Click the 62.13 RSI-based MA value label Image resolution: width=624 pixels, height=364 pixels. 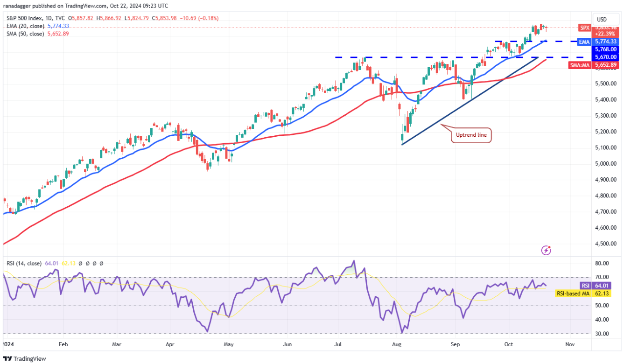pos(601,294)
